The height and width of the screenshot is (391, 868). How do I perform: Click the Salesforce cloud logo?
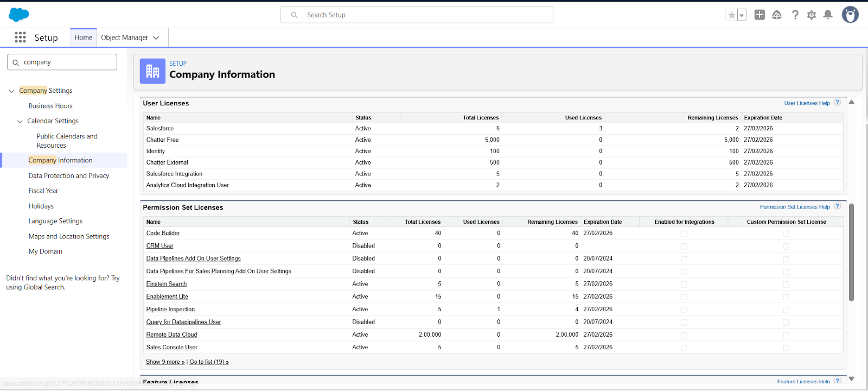[19, 15]
